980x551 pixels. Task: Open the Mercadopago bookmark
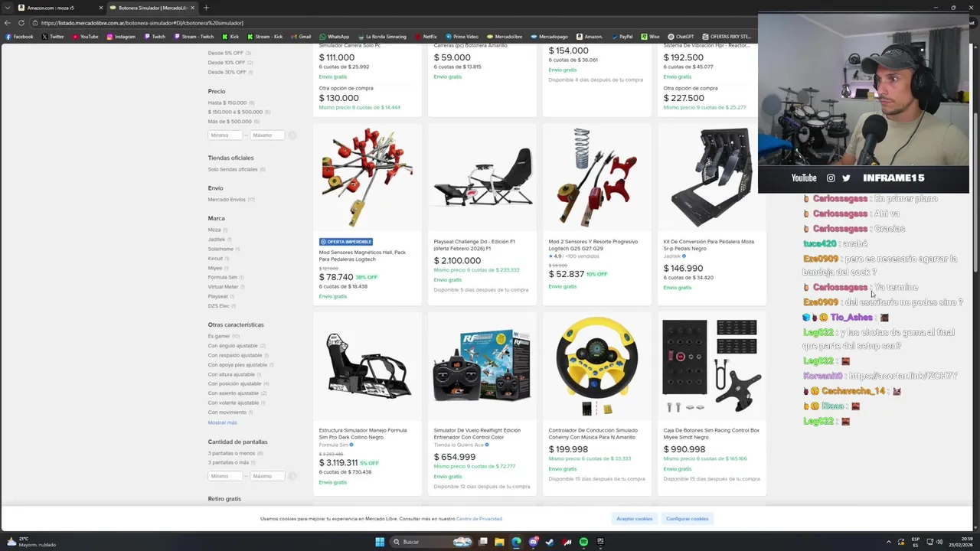[x=549, y=37]
